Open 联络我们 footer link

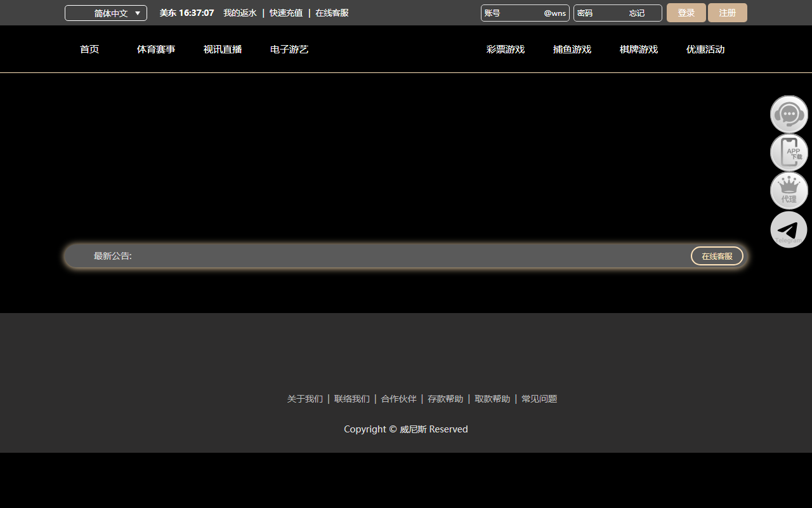click(352, 399)
